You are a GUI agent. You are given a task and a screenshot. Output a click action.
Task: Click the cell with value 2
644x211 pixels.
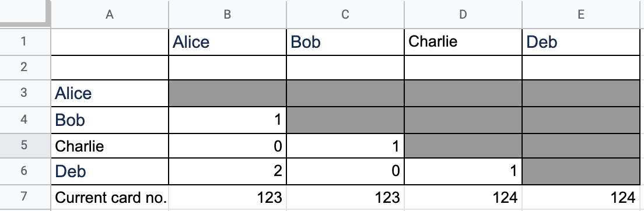point(227,171)
